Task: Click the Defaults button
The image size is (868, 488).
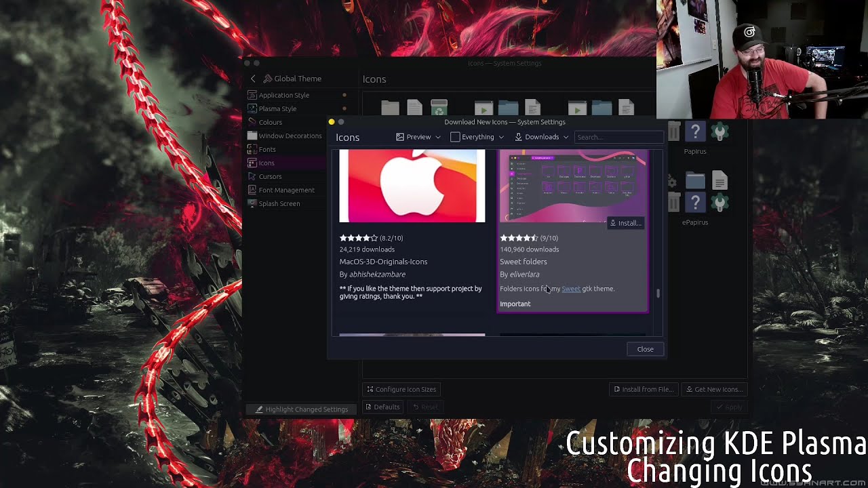Action: pos(382,407)
